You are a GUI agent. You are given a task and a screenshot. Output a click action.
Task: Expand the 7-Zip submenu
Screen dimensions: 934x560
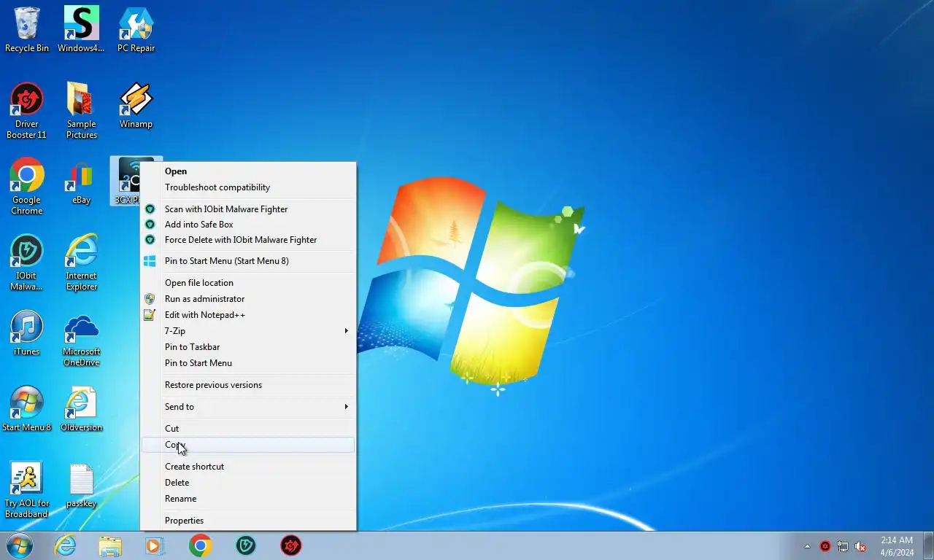point(248,331)
